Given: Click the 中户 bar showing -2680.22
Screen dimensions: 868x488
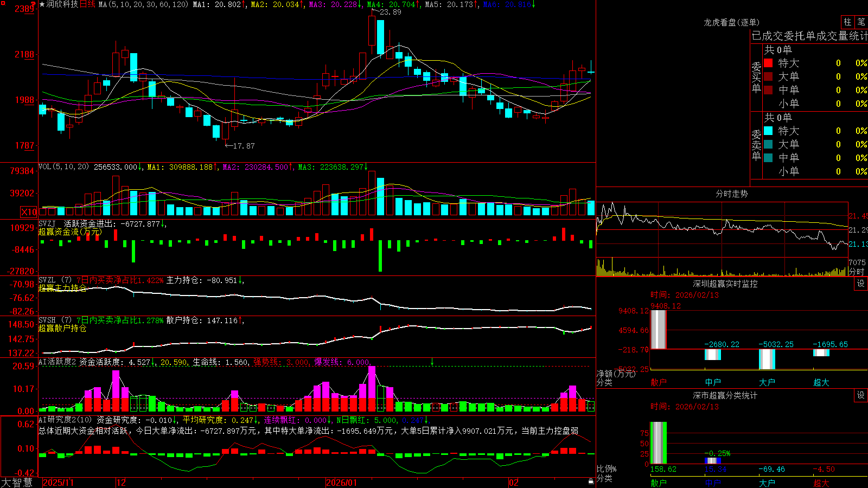Looking at the screenshot, I should 713,355.
